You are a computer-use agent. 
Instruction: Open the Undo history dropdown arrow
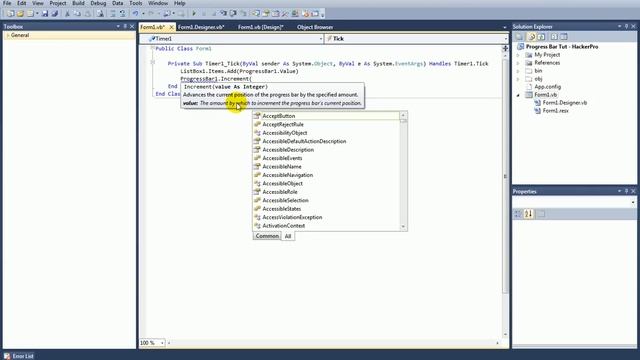click(143, 13)
